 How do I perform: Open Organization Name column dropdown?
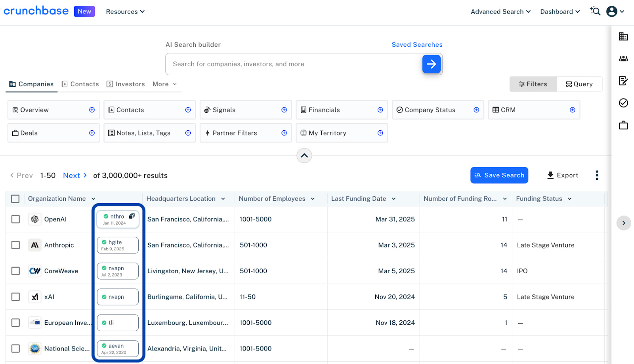94,199
